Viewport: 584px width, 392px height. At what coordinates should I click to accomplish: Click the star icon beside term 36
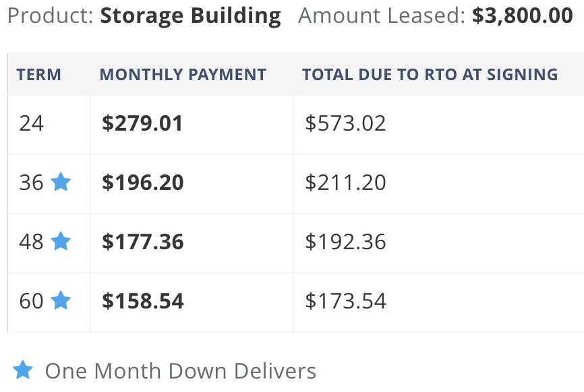[x=61, y=182]
